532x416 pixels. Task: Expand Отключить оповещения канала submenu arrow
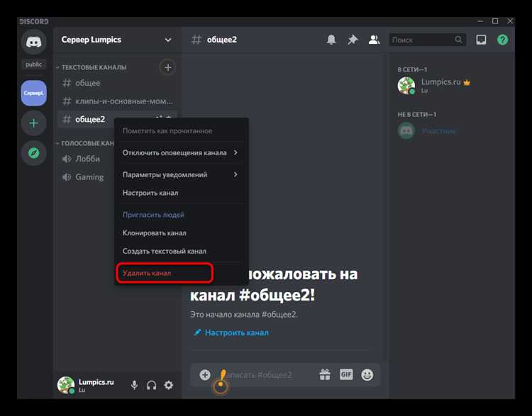tap(235, 152)
